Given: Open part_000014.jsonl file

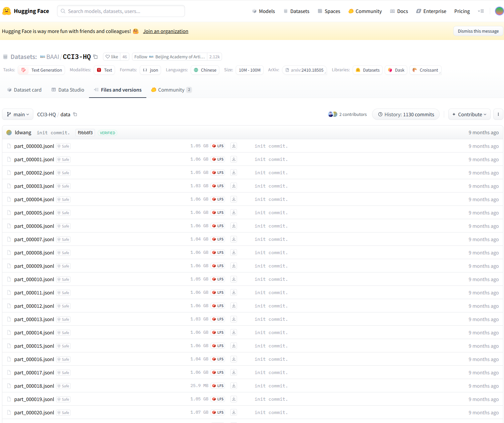Looking at the screenshot, I should [34, 332].
